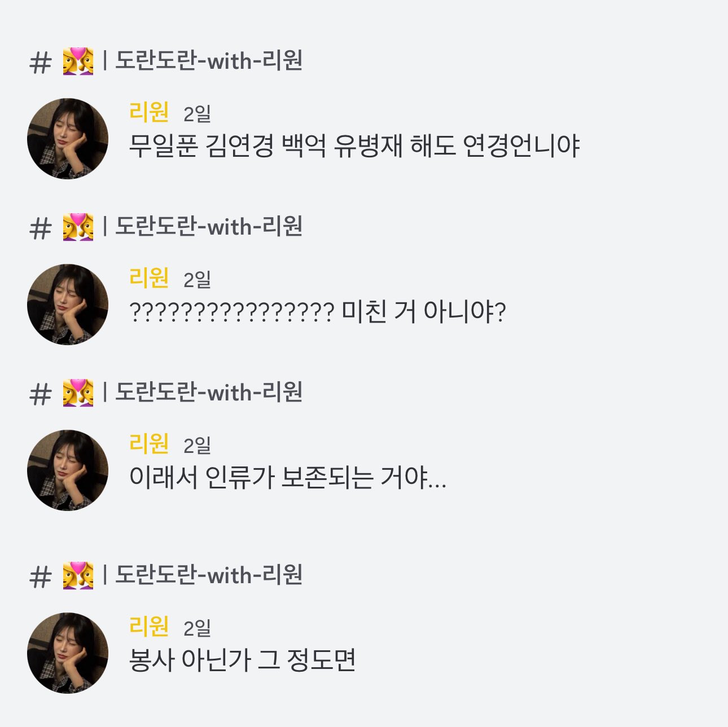Open the 도란도란-with-리원 channel link above the 연경언니야 message
This screenshot has width=728, height=727.
(209, 60)
